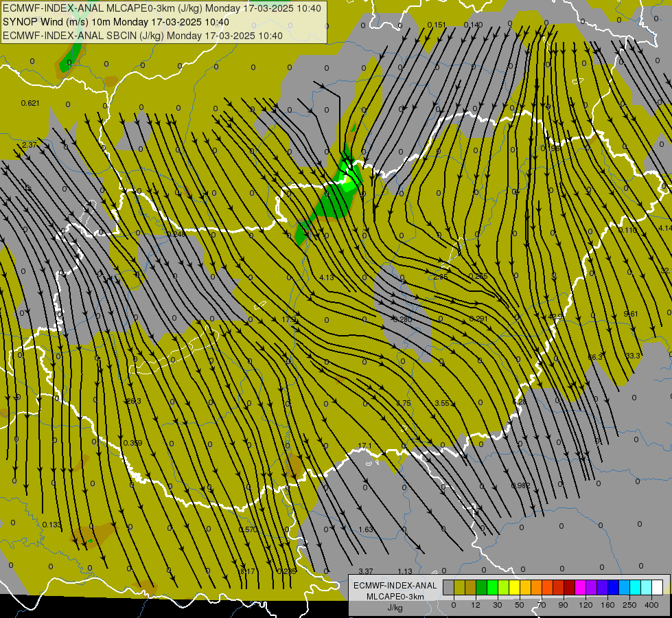Click legend scale label 160
672x618 pixels.
[607, 605]
